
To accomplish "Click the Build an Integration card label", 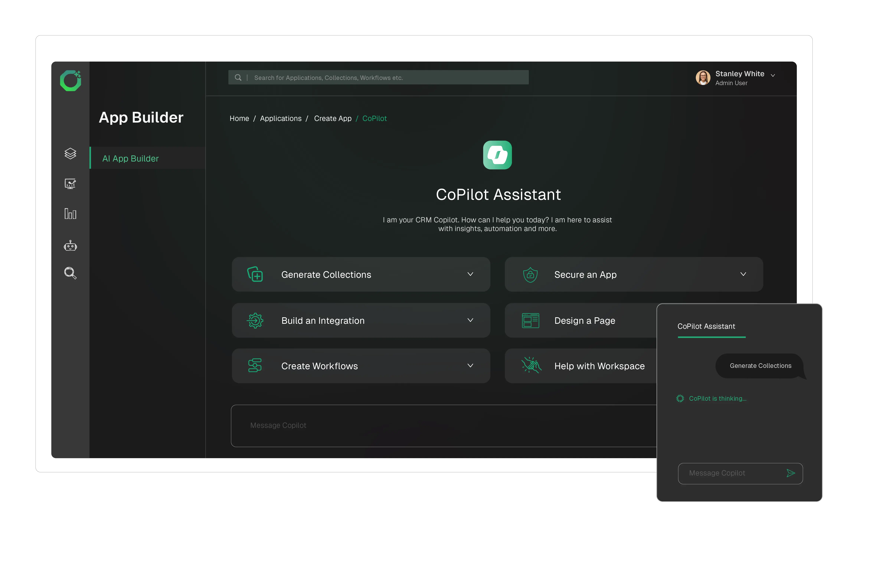I will [x=323, y=321].
